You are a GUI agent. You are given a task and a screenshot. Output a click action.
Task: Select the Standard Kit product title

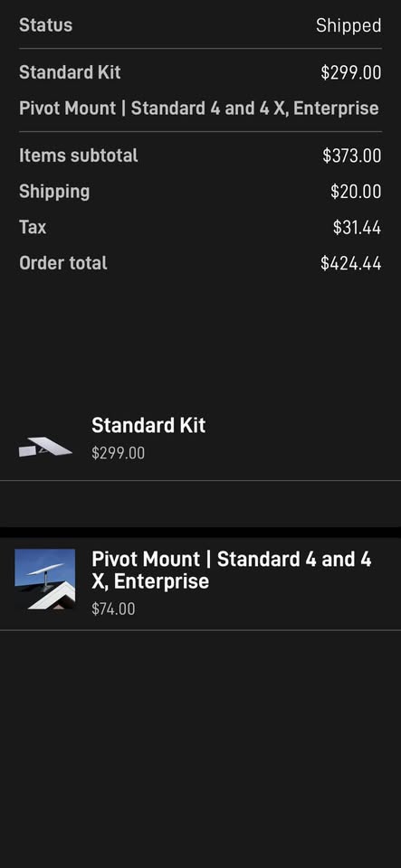[x=148, y=425]
